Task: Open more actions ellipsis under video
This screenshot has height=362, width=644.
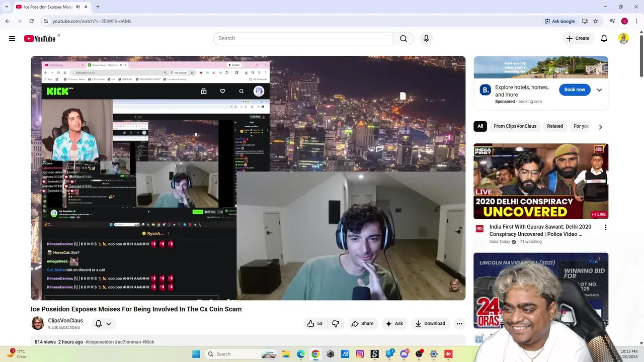Action: tap(459, 324)
